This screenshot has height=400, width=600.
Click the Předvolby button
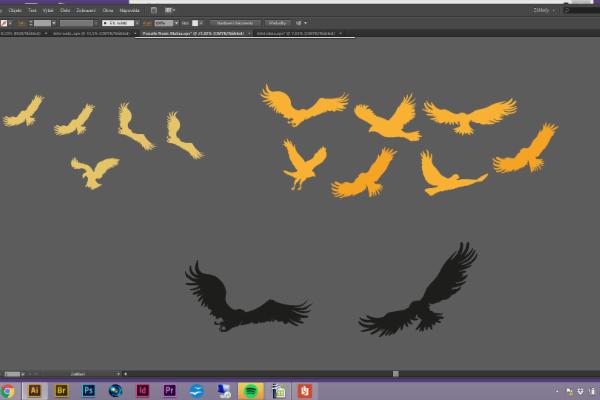tap(279, 22)
